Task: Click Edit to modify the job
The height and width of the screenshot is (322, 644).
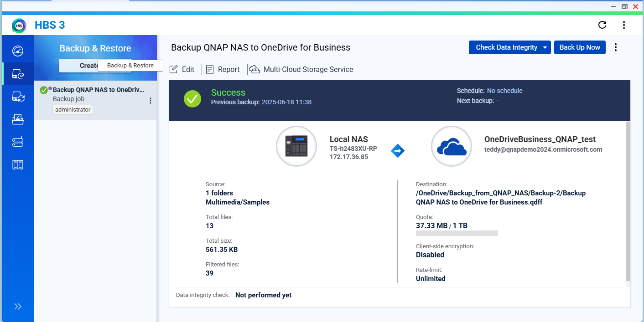Action: click(x=182, y=70)
